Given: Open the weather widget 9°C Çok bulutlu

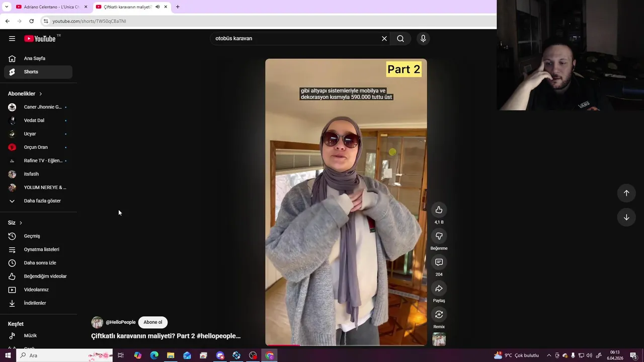Looking at the screenshot, I should pyautogui.click(x=516, y=355).
